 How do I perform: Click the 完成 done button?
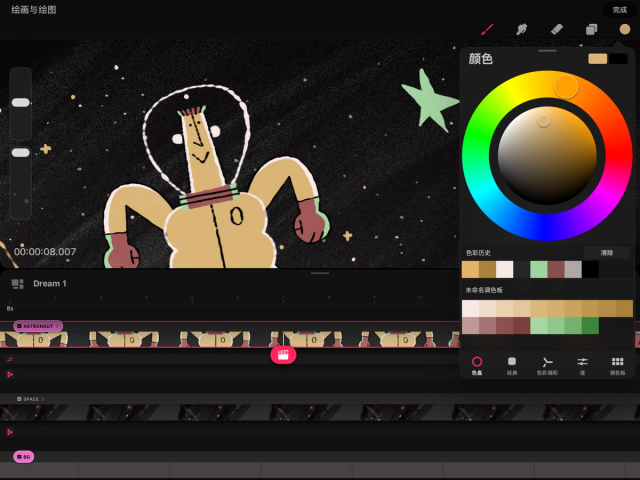[x=619, y=10]
